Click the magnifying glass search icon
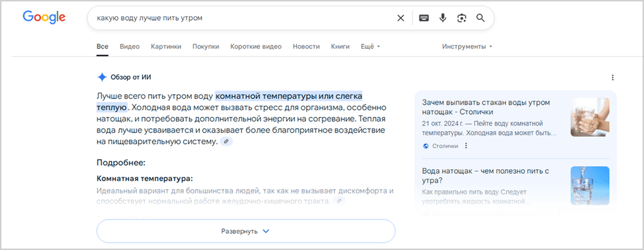This screenshot has width=644, height=250. click(480, 18)
